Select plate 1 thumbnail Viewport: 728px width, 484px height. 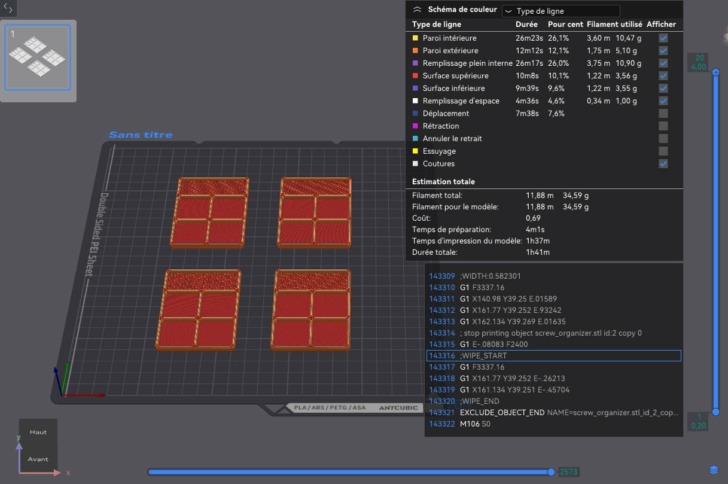click(38, 58)
